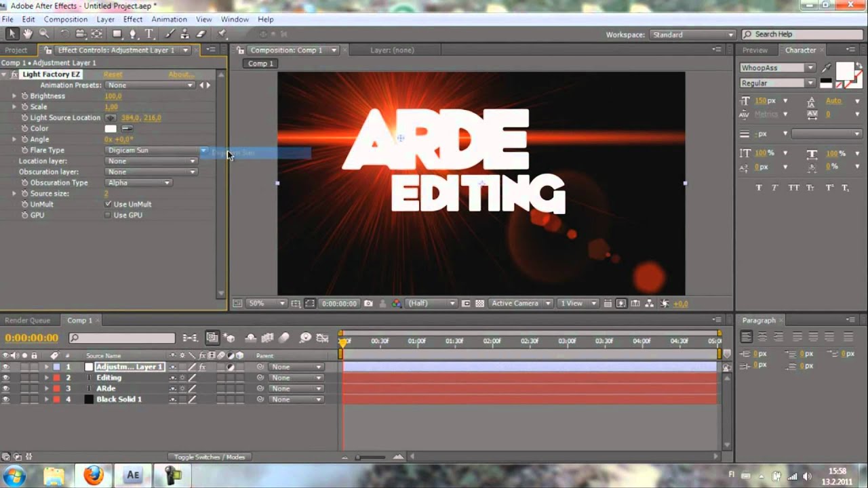This screenshot has width=868, height=488.
Task: Open the Light Factory white Color swatch
Action: [x=111, y=129]
